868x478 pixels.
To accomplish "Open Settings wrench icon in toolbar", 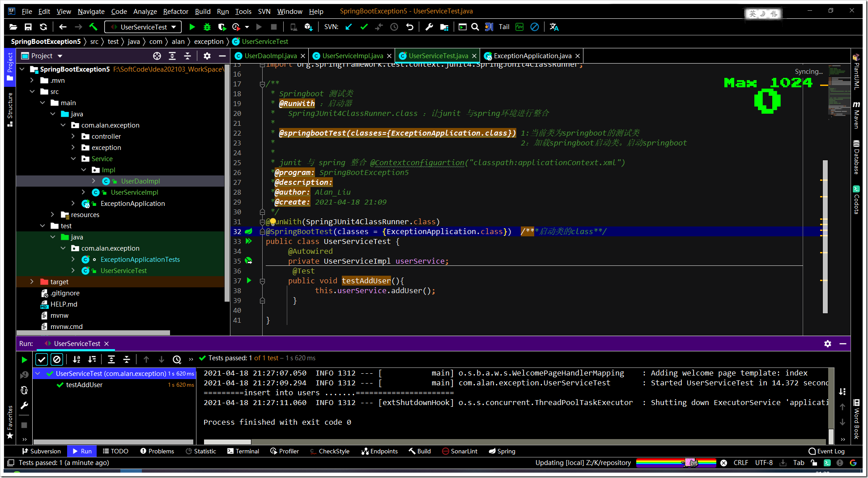I will [429, 27].
